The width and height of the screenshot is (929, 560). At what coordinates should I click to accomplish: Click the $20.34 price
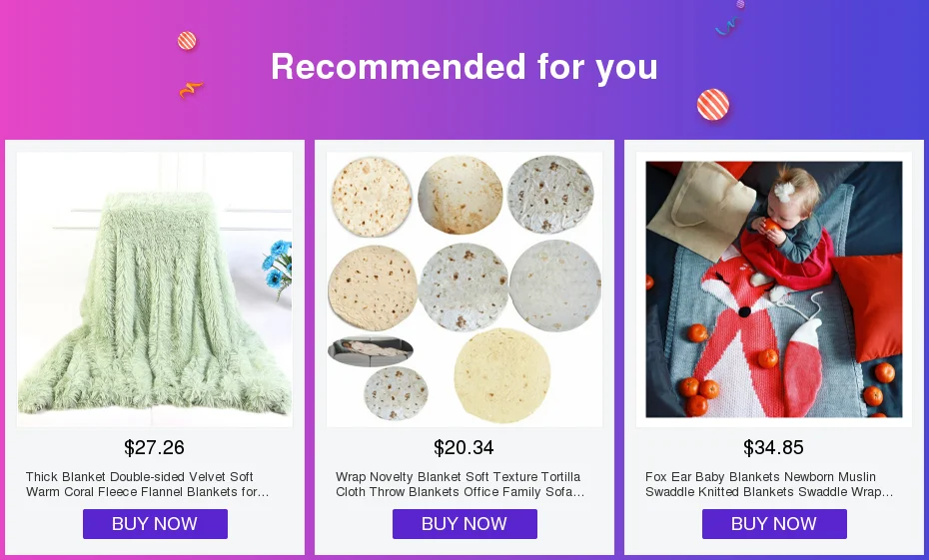pyautogui.click(x=464, y=447)
